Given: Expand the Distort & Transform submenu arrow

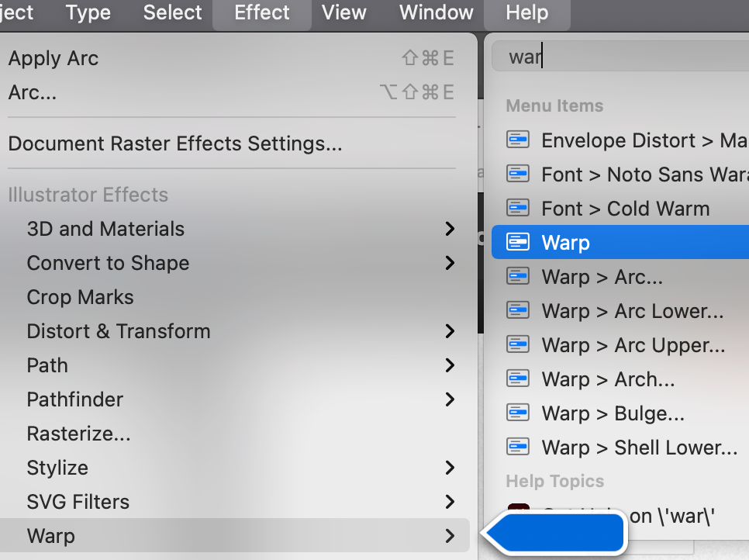Looking at the screenshot, I should (450, 331).
